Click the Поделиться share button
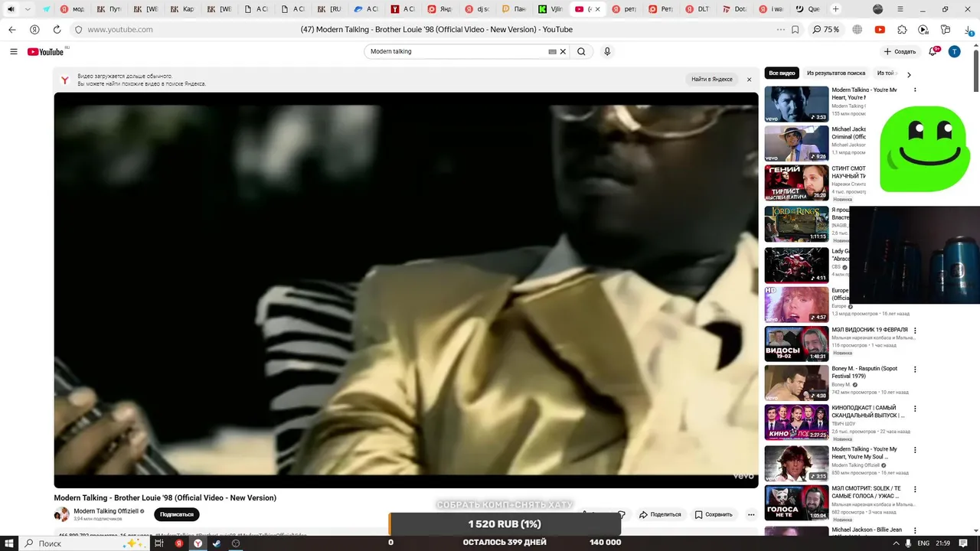The image size is (980, 551). [x=660, y=514]
